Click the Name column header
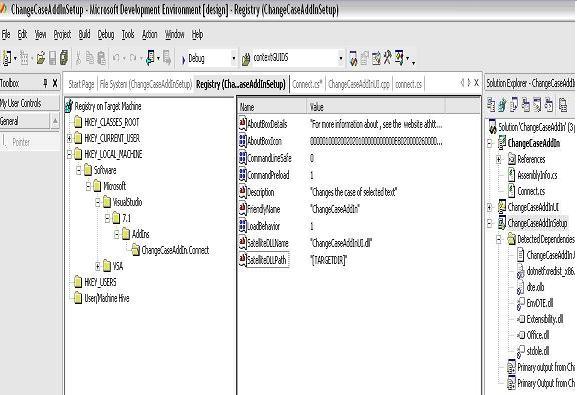This screenshot has width=577, height=395. click(x=272, y=107)
